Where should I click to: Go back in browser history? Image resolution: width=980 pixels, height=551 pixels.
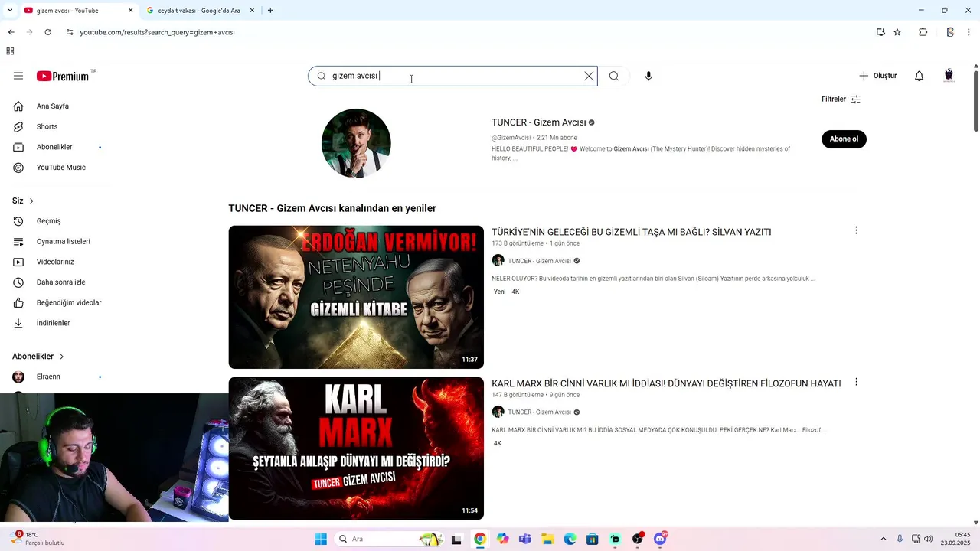click(11, 32)
